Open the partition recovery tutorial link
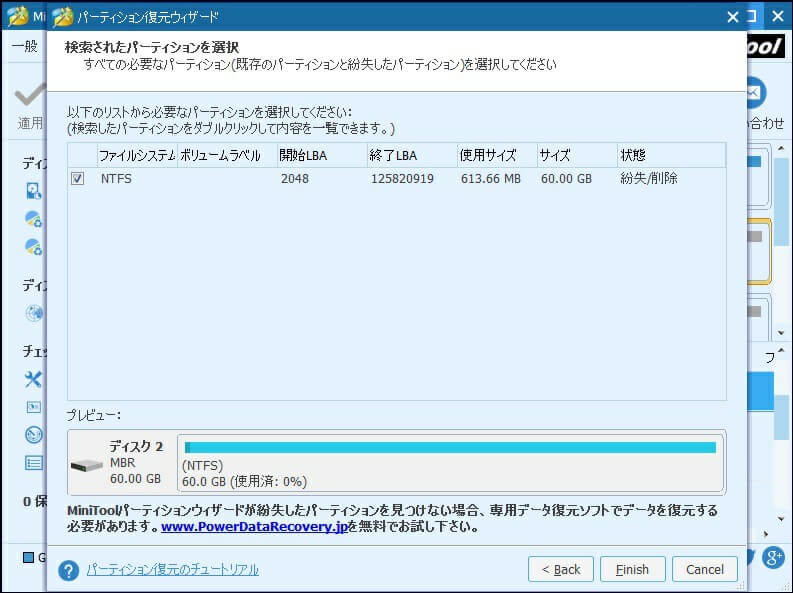This screenshot has width=793, height=593. point(172,570)
